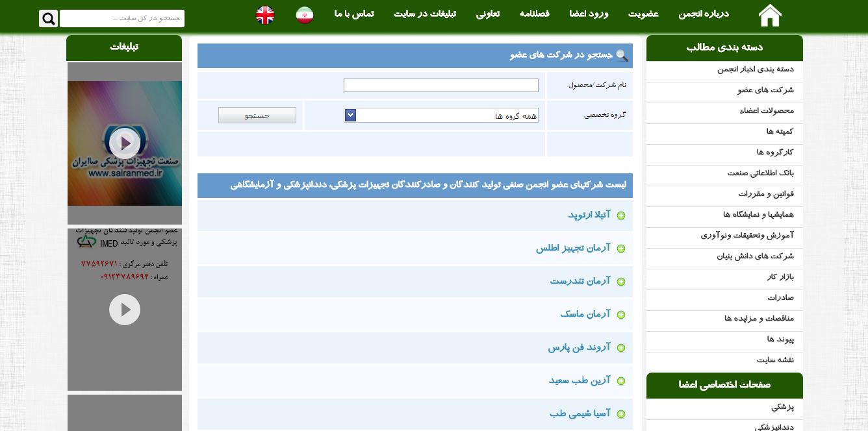Open شرکت های عضو sidebar link

765,90
